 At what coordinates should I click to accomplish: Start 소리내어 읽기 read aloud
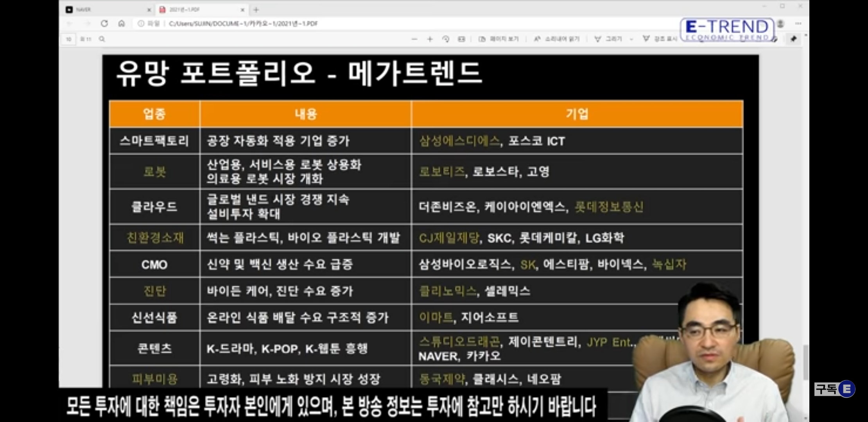pyautogui.click(x=557, y=39)
